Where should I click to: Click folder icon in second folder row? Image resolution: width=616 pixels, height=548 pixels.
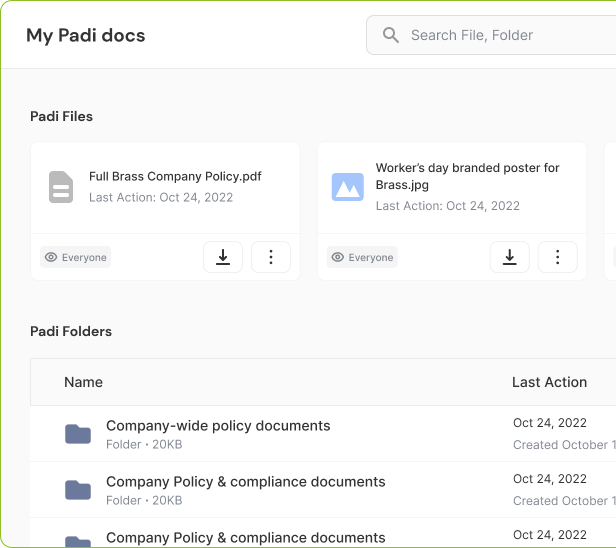[78, 490]
